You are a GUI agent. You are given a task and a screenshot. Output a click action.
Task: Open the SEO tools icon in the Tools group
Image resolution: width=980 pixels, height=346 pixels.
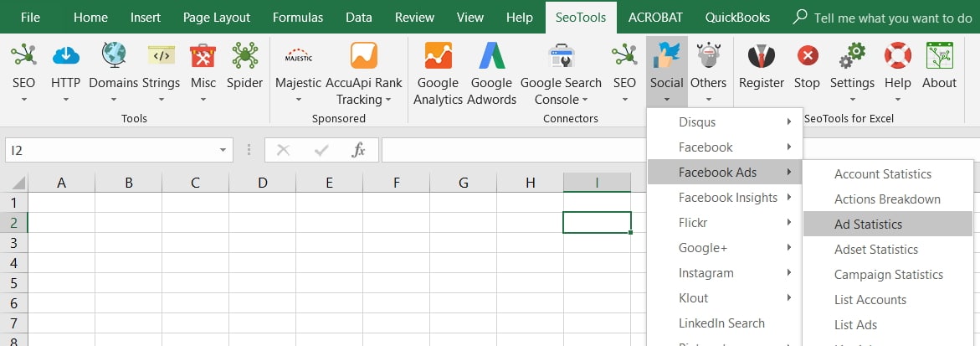[23, 55]
